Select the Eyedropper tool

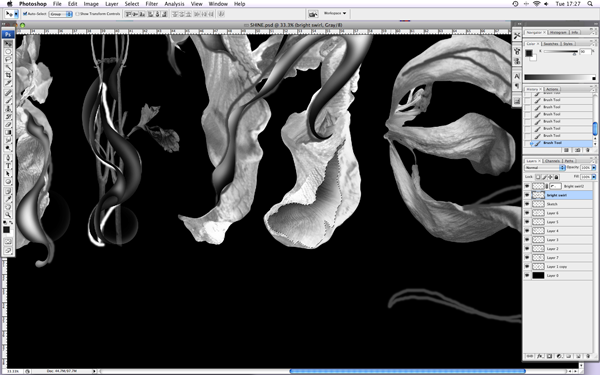[8, 199]
